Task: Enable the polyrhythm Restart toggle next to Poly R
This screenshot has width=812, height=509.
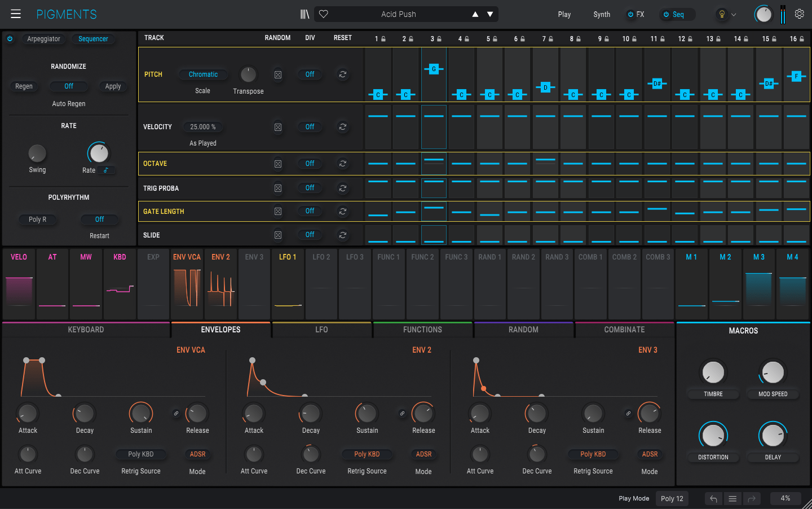Action: [x=100, y=220]
